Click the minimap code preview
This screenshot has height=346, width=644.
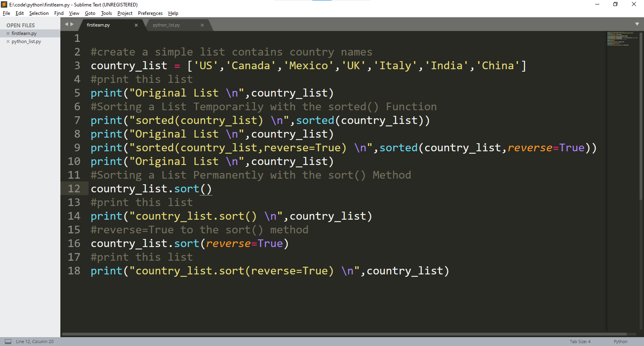click(x=622, y=39)
